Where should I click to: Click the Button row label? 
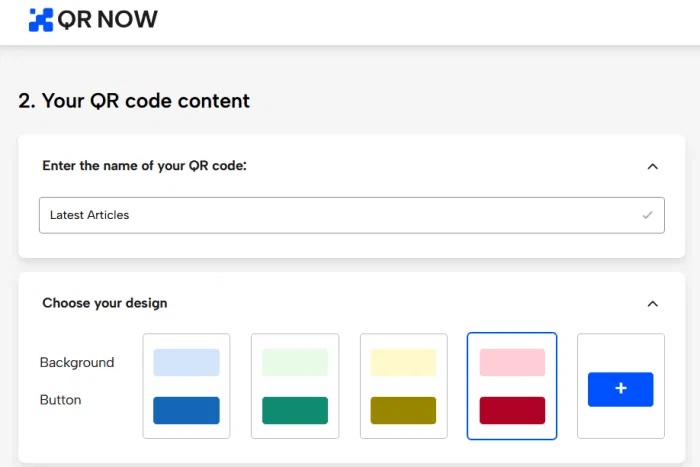(61, 400)
